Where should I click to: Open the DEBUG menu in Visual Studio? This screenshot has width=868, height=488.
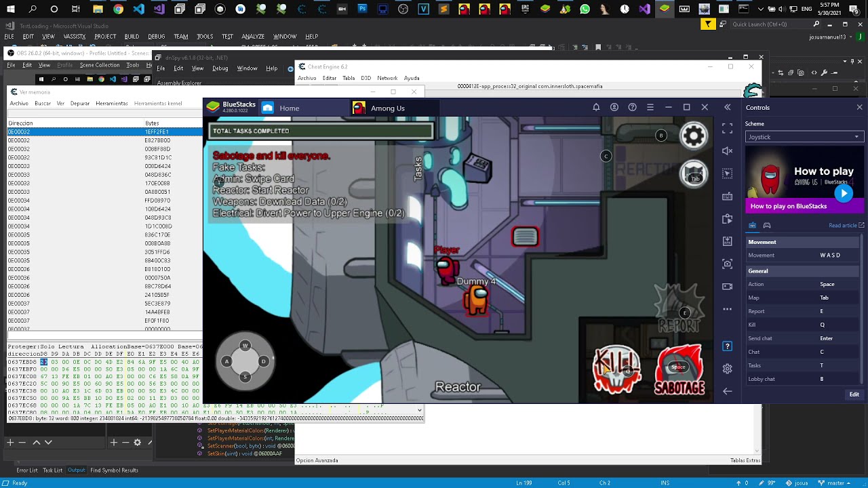tap(157, 37)
